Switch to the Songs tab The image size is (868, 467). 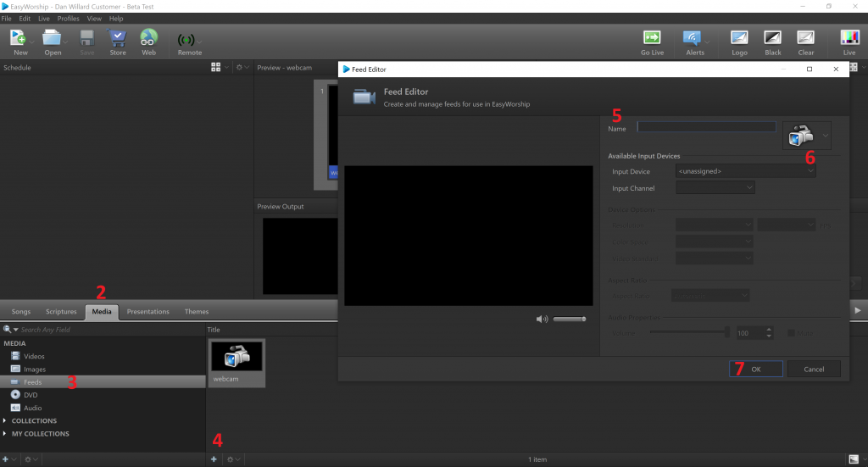(x=21, y=312)
